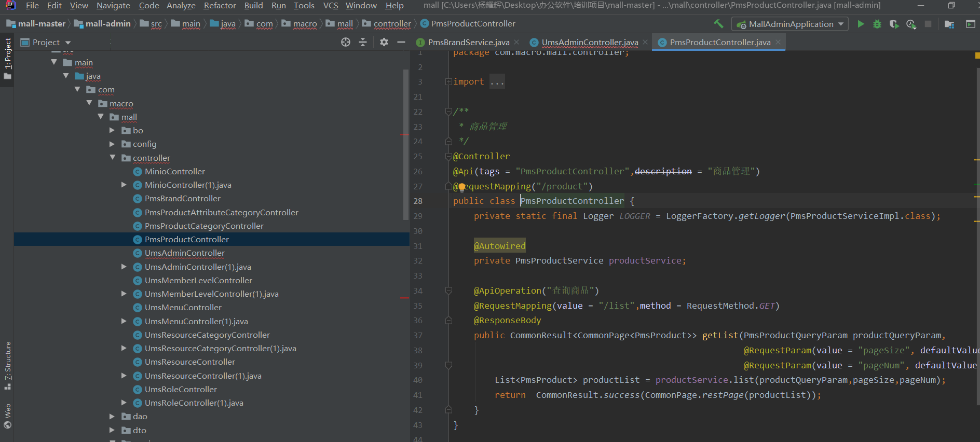Run with coverage shield icon
Viewport: 980px width, 442px height.
(894, 24)
